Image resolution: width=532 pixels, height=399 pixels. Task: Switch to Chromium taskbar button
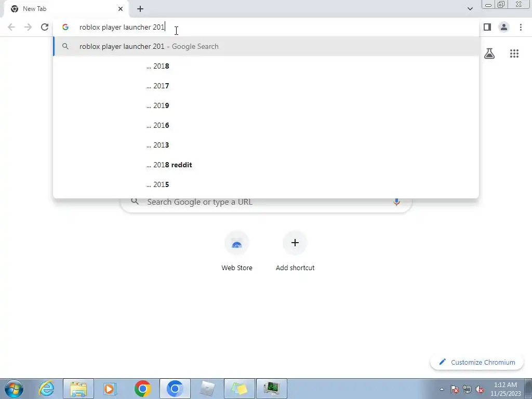tap(175, 389)
